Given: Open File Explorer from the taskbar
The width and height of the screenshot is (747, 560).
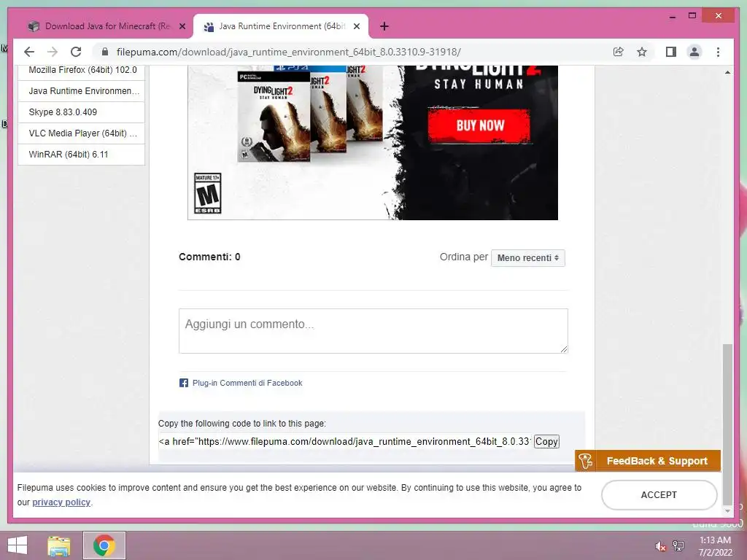Looking at the screenshot, I should 59,545.
